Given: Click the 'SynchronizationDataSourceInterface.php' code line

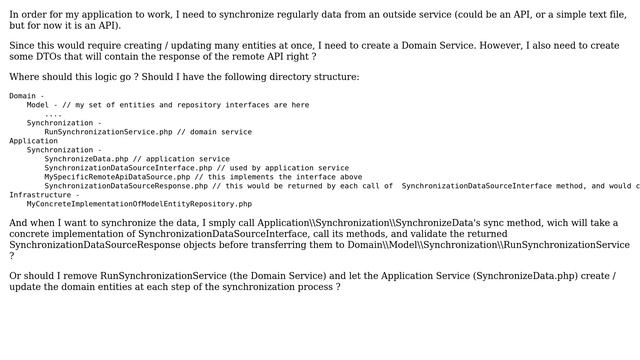Looking at the screenshot, I should (197, 168).
